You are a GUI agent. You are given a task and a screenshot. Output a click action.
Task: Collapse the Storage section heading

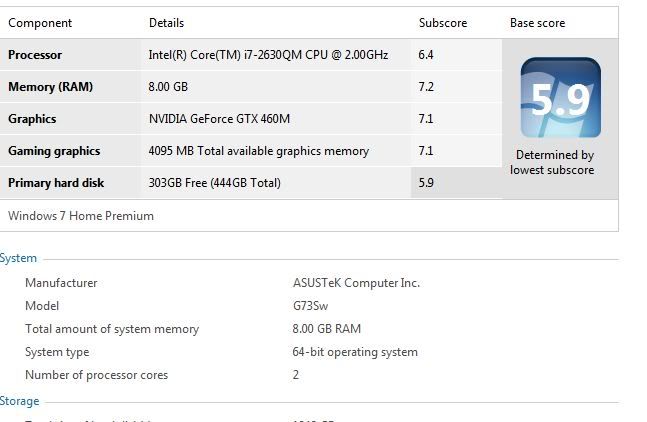[19, 401]
